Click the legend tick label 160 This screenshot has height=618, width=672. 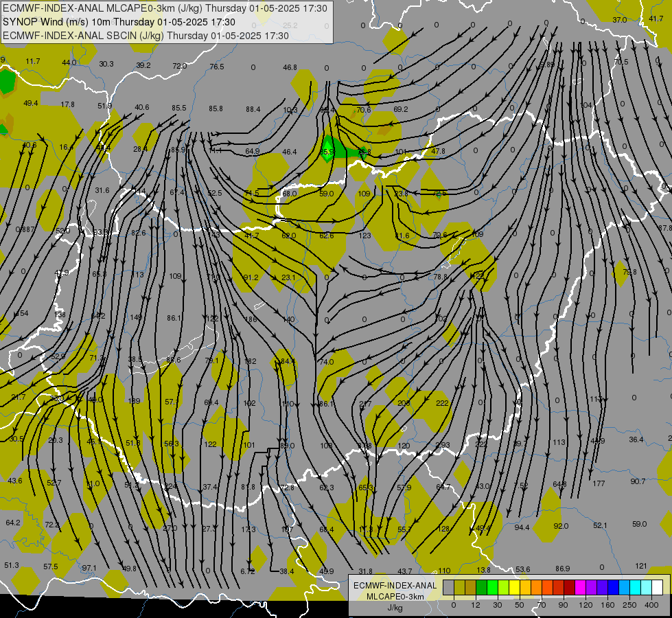point(607,605)
